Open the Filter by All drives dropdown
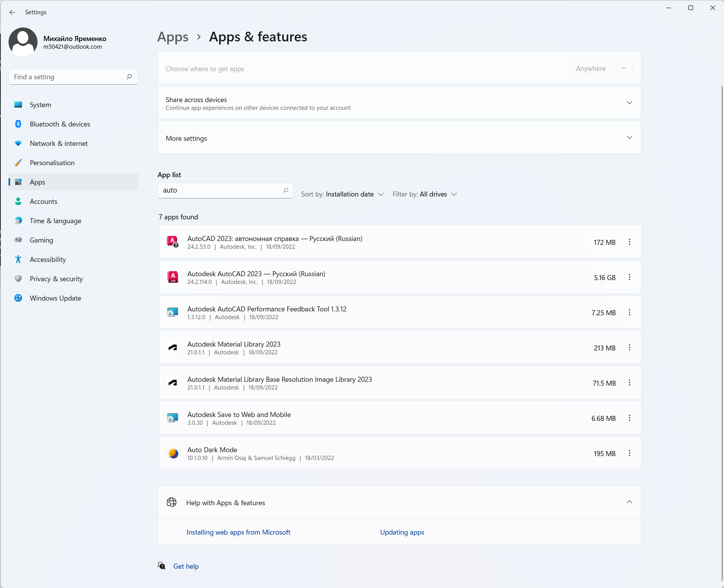 point(425,194)
